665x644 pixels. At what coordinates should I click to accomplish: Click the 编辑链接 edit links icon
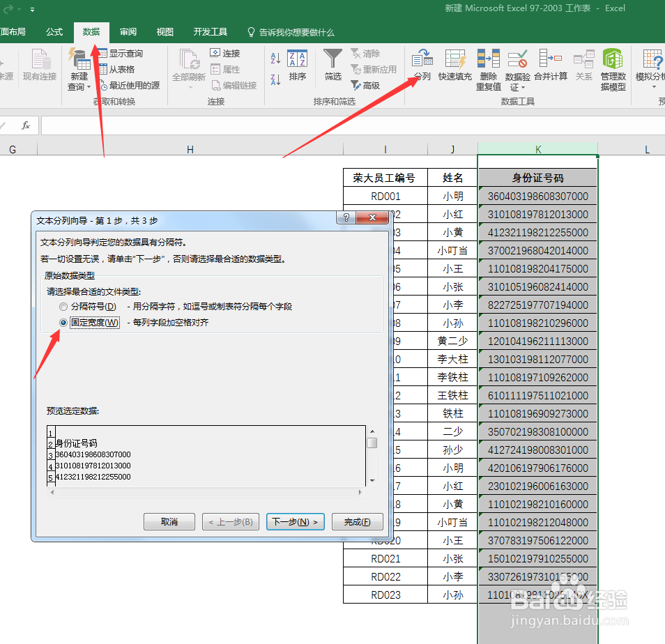(216, 85)
